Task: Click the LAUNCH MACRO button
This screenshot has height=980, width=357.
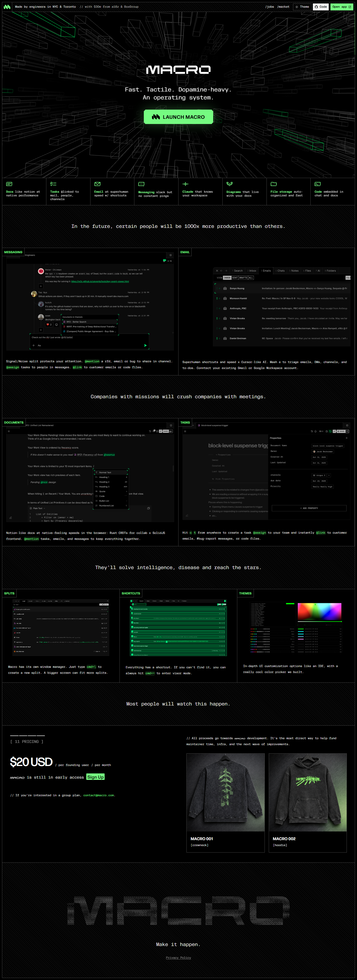Action: tap(178, 117)
